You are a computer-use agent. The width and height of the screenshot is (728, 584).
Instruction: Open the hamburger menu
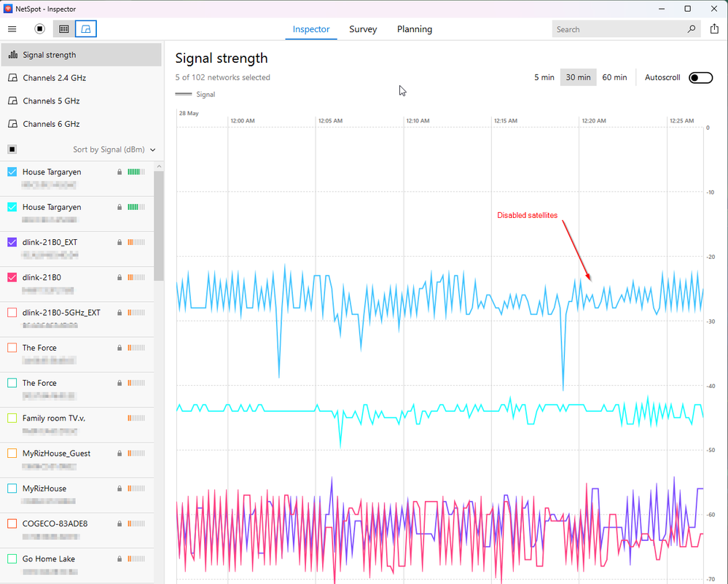tap(12, 29)
